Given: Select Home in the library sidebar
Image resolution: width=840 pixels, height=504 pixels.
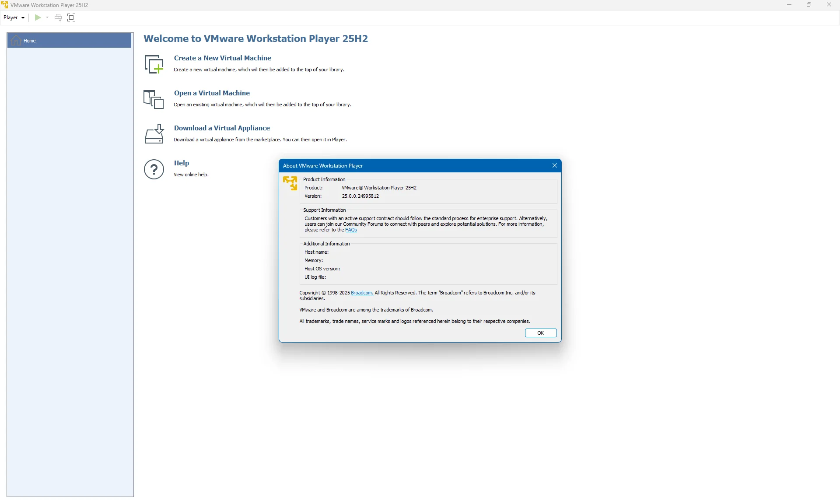Looking at the screenshot, I should point(69,41).
